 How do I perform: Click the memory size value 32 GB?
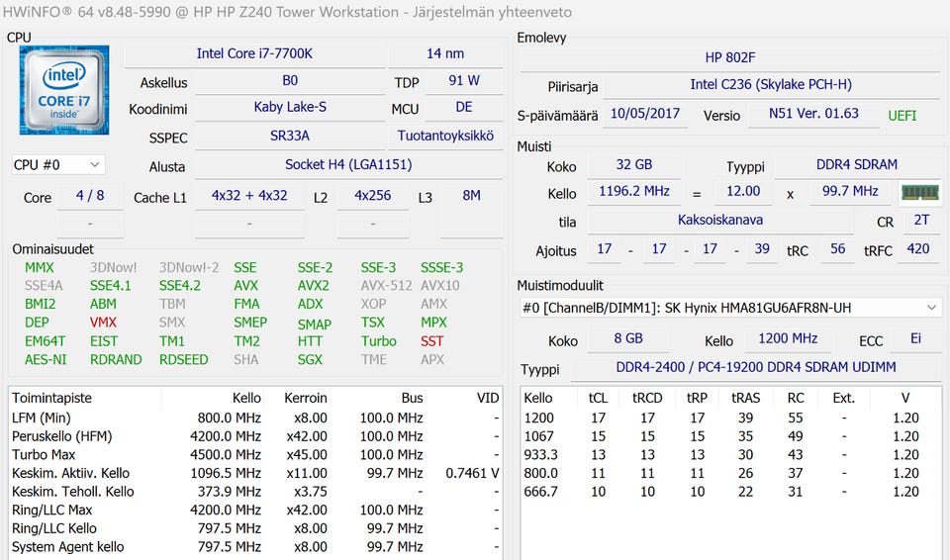(x=634, y=165)
